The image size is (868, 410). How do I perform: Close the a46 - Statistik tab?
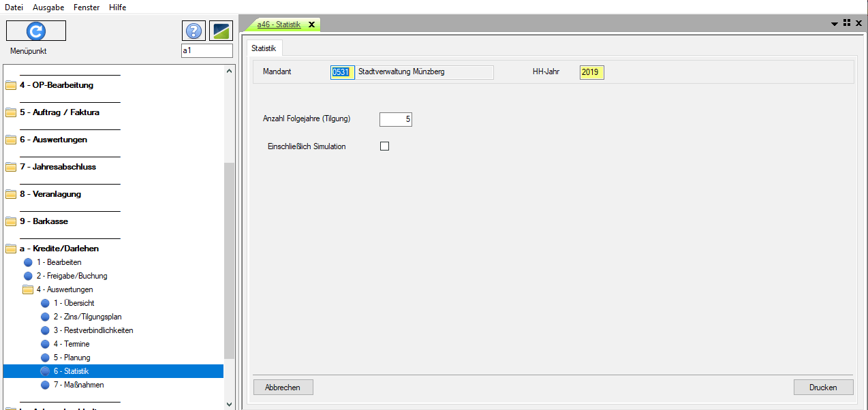312,25
